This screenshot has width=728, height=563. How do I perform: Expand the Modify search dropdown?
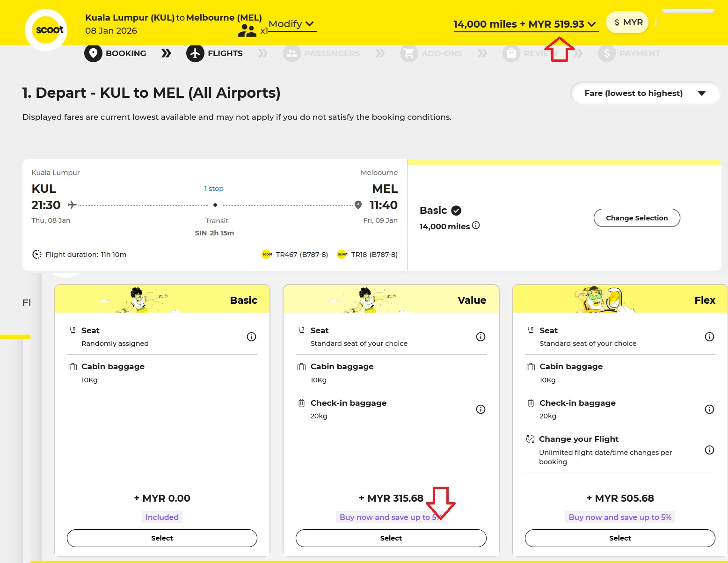point(292,24)
